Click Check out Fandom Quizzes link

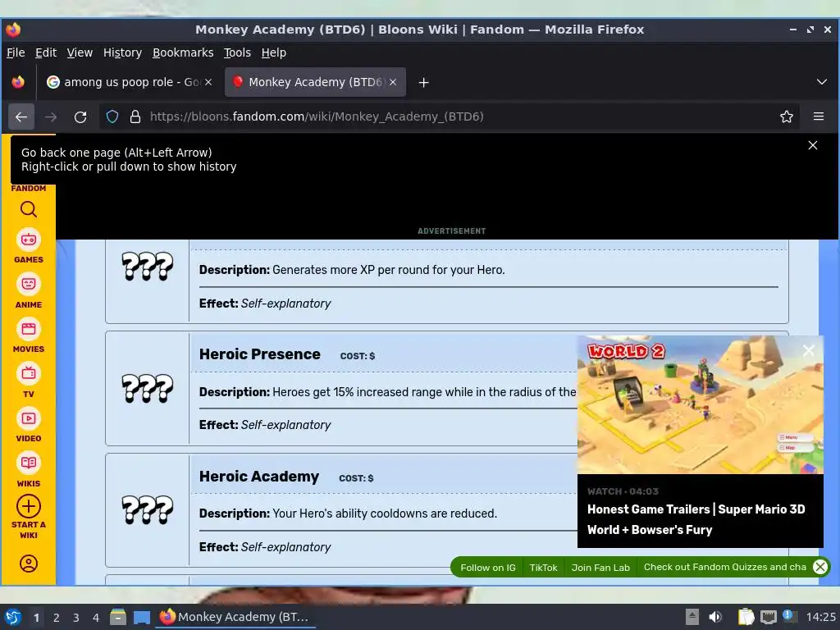(x=725, y=567)
